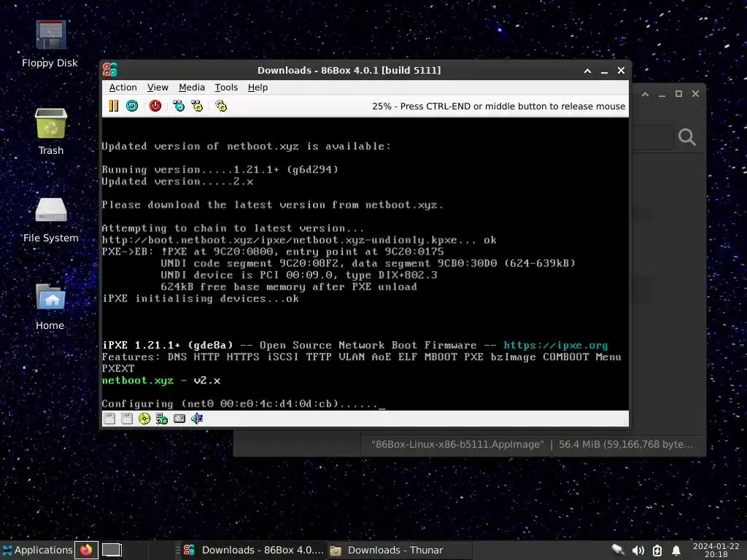Click the sound speaker icon in 86Box status bar

pyautogui.click(x=197, y=419)
